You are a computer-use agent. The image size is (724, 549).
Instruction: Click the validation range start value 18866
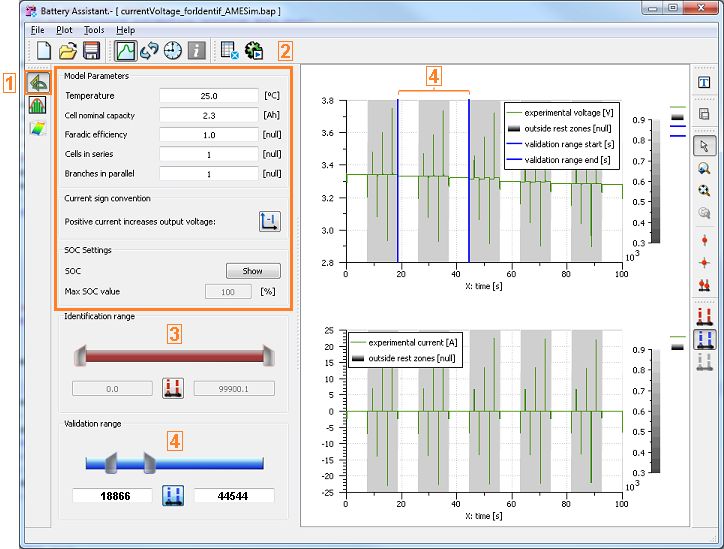pyautogui.click(x=112, y=495)
